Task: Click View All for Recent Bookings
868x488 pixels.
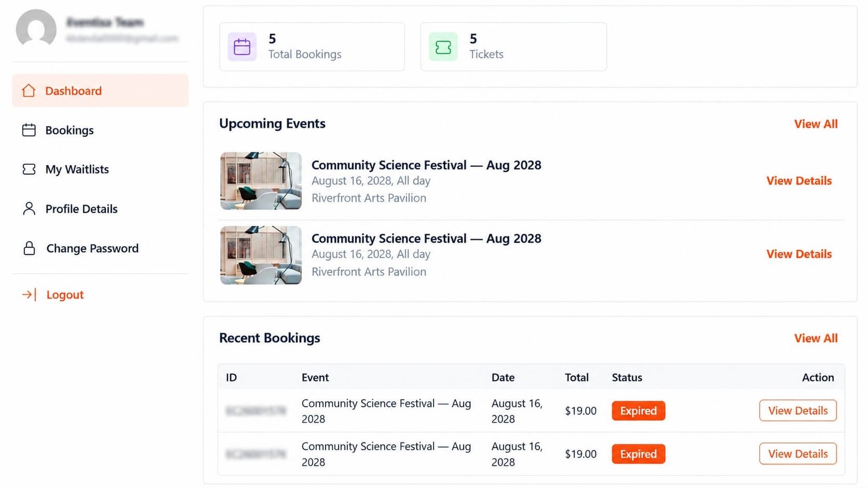Action: coord(816,338)
